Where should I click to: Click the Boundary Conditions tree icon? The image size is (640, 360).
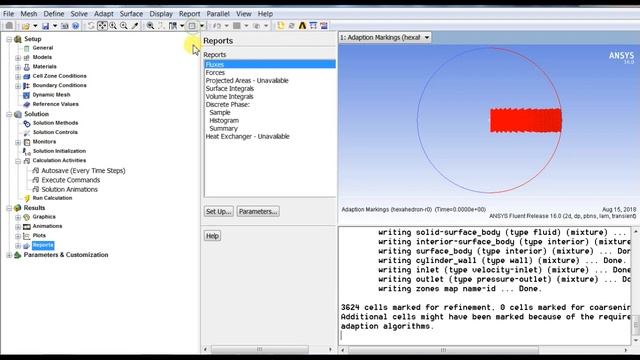pos(27,86)
